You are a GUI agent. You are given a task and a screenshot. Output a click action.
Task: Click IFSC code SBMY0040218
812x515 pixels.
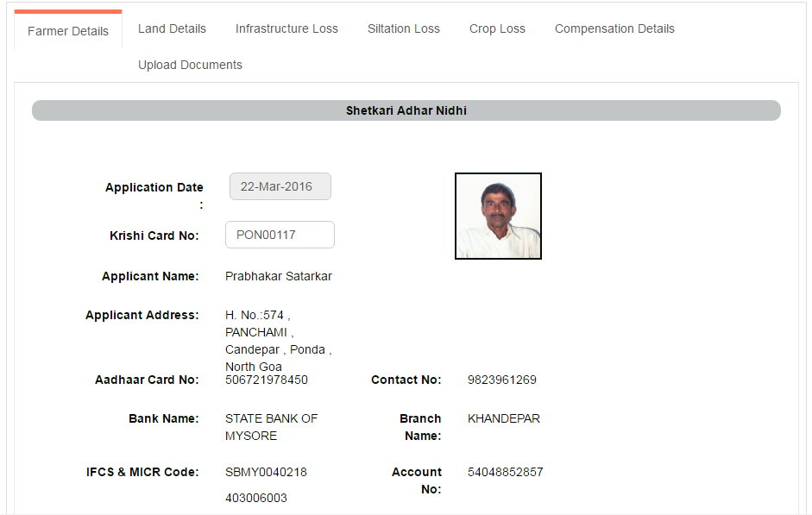(266, 472)
